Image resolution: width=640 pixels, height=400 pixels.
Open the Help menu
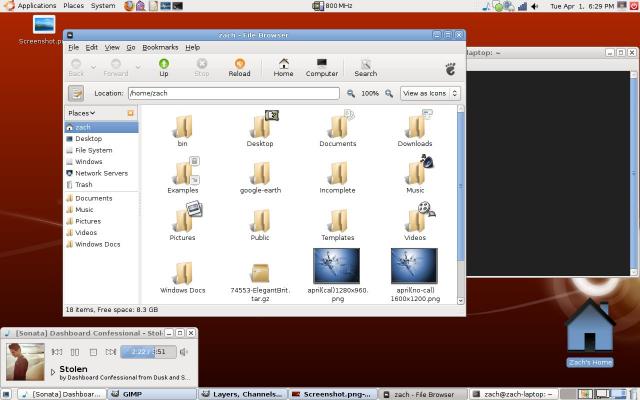[x=193, y=47]
